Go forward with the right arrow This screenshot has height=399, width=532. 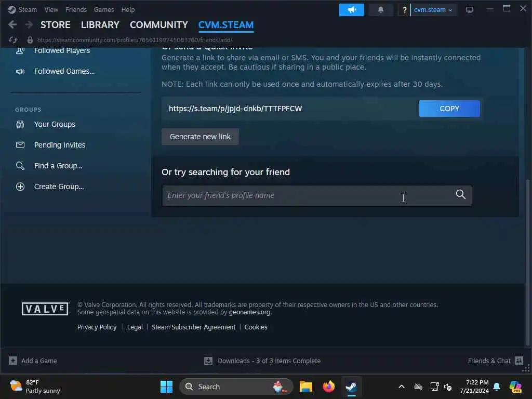click(x=29, y=24)
